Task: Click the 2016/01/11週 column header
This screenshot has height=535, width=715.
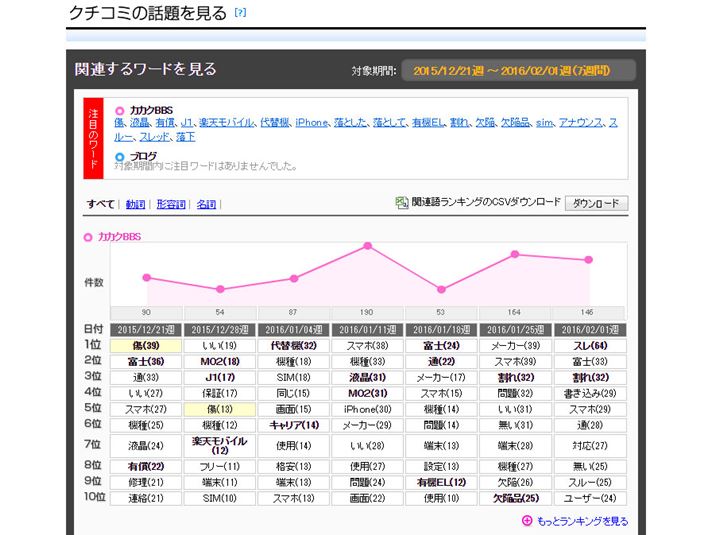Action: click(368, 330)
